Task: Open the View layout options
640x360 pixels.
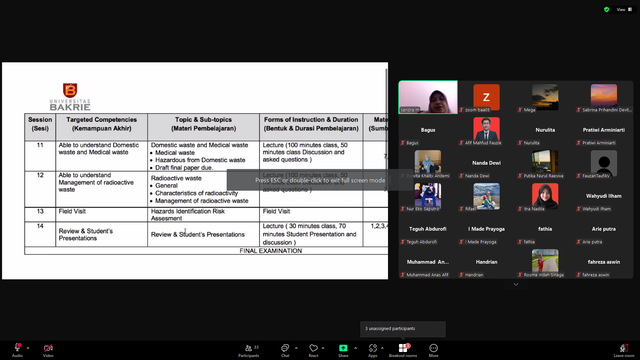Action: [x=624, y=9]
